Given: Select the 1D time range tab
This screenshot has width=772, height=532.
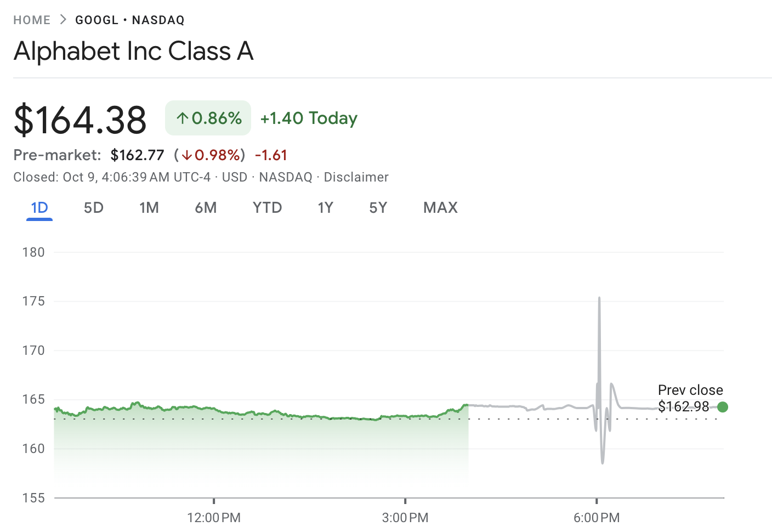Looking at the screenshot, I should pyautogui.click(x=39, y=208).
